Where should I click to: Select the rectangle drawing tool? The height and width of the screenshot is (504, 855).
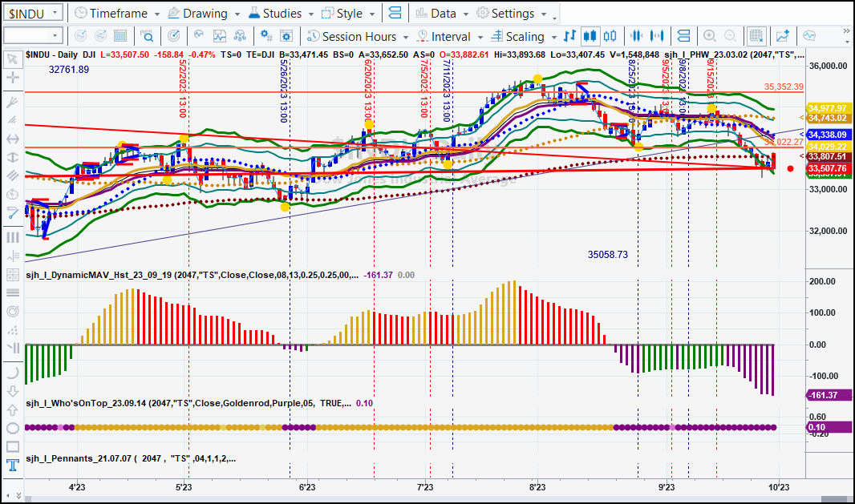pyautogui.click(x=12, y=447)
